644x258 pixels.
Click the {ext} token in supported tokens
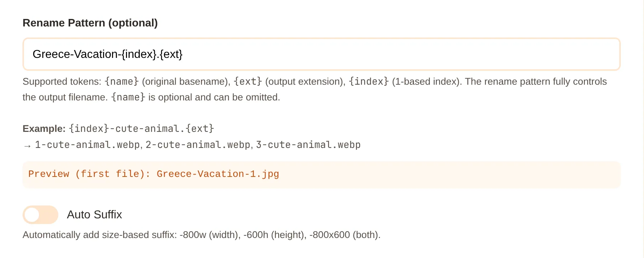click(x=248, y=81)
